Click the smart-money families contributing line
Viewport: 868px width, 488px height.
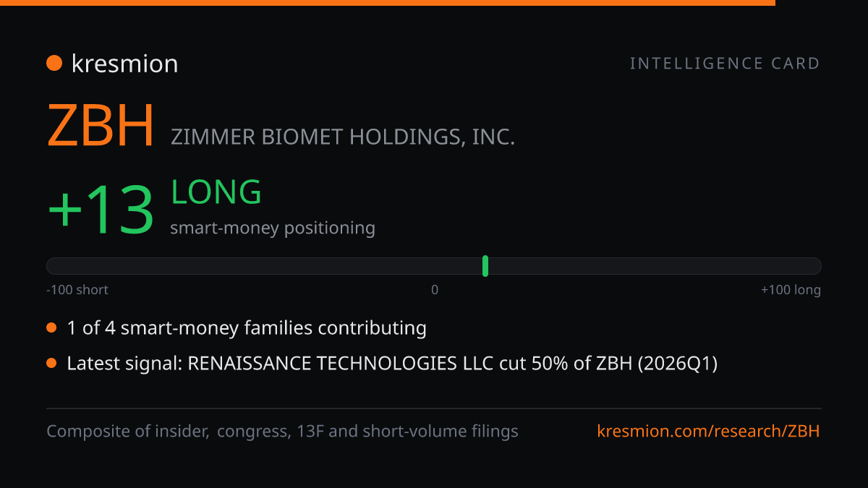(247, 328)
